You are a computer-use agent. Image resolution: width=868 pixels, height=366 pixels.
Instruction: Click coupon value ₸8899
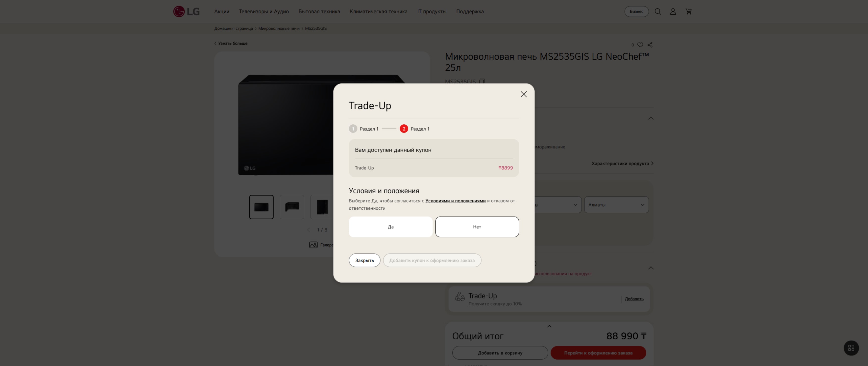[x=506, y=168]
